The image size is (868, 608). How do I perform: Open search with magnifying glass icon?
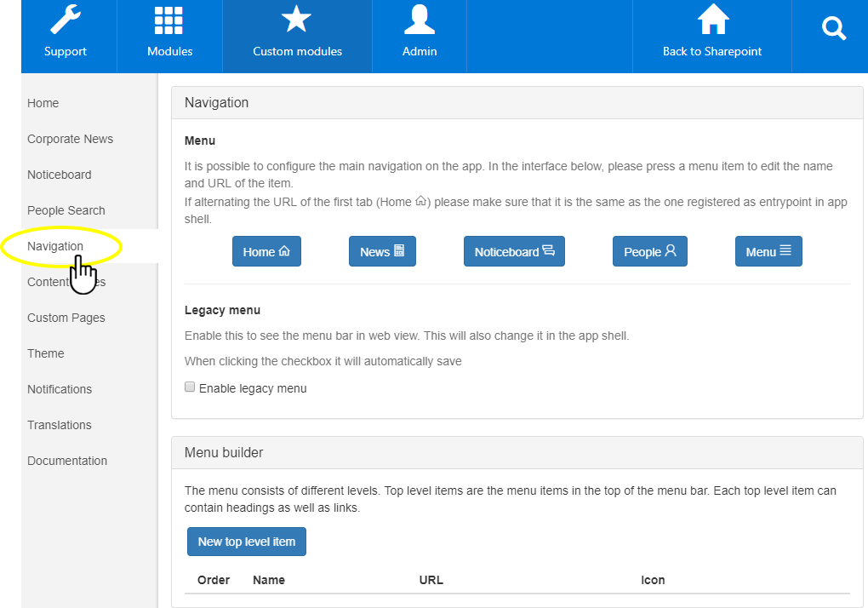(834, 28)
